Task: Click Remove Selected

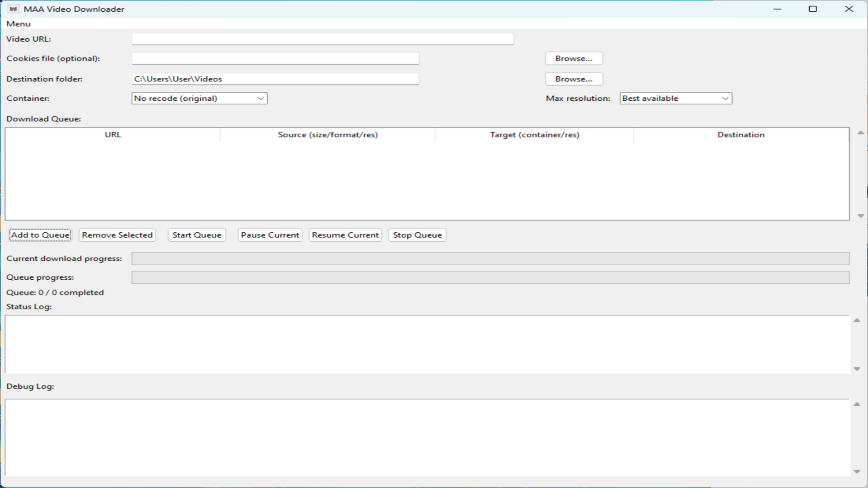Action: [117, 235]
